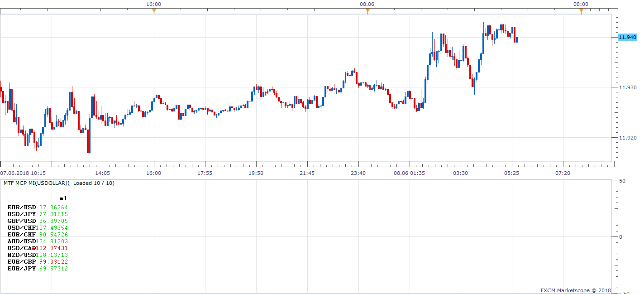644x294 pixels.
Task: Click the orange marker under top 08:00 label
Action: pyautogui.click(x=581, y=11)
